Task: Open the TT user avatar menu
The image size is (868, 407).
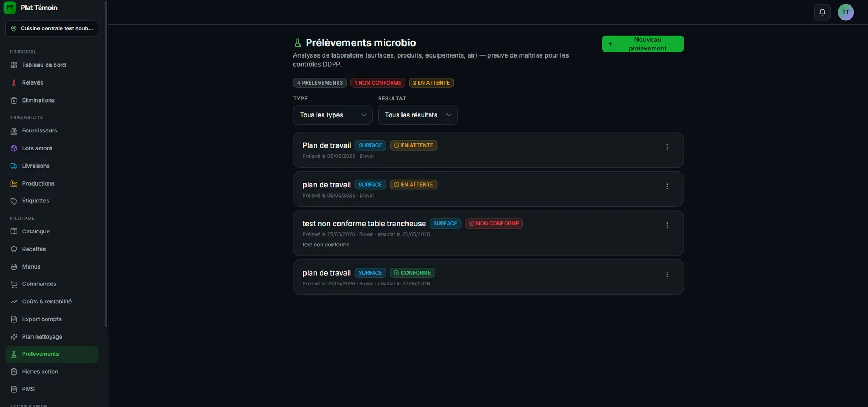Action: tap(846, 12)
